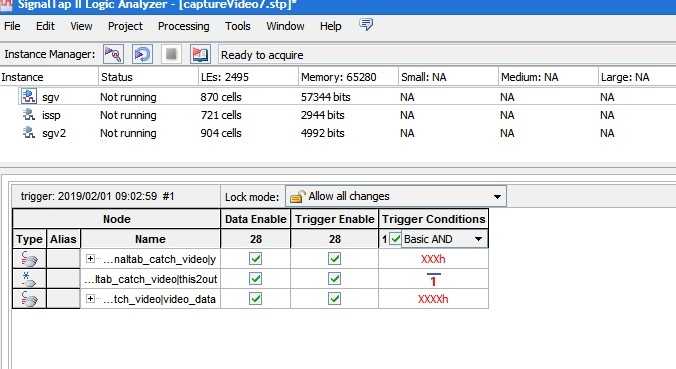Click the feedback speech bubble icon

366,25
